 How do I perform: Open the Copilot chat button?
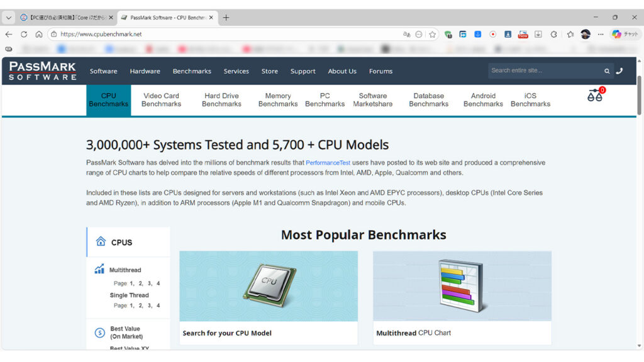pos(625,35)
